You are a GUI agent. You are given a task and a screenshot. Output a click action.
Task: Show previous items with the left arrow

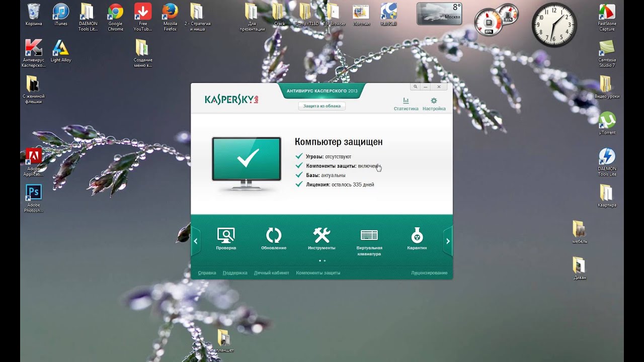[196, 241]
